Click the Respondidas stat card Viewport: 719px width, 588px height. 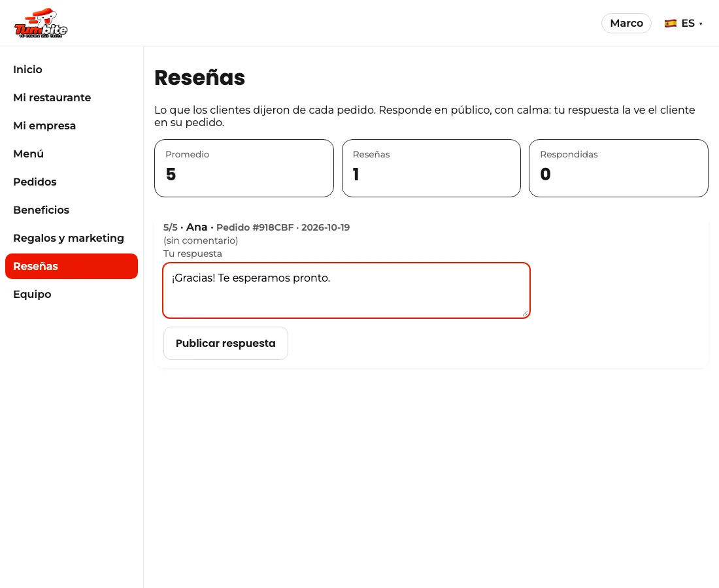[618, 168]
